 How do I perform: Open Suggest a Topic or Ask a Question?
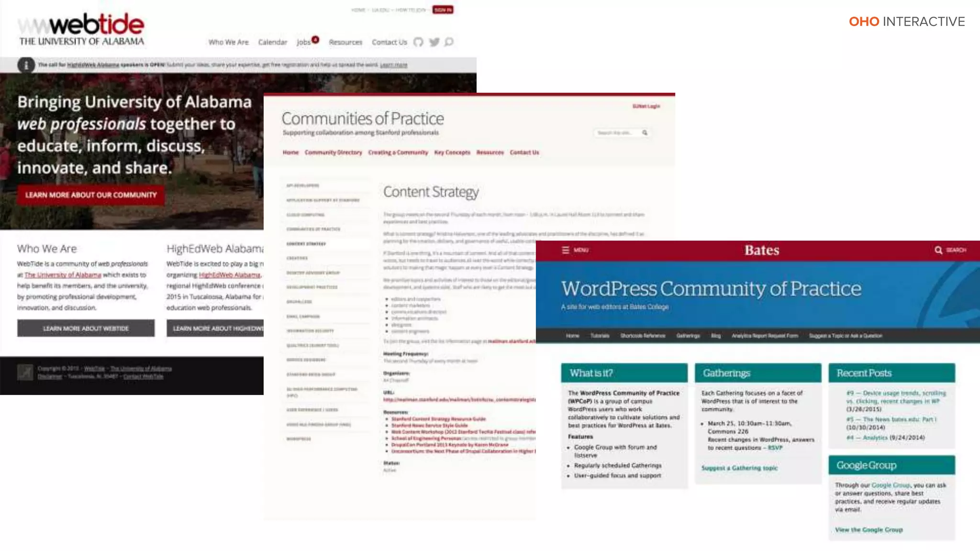846,336
